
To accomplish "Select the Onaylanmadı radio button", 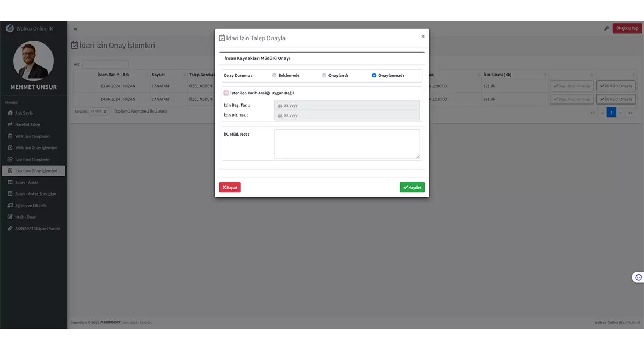I will 374,76.
